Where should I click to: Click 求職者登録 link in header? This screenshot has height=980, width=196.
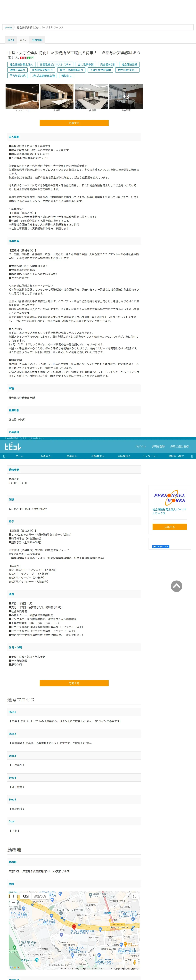pos(158,447)
